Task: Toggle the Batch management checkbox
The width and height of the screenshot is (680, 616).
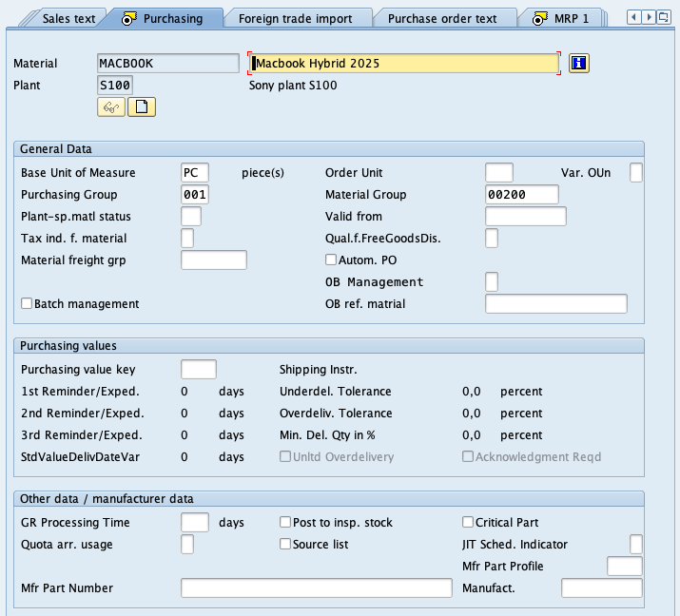Action: [x=27, y=303]
